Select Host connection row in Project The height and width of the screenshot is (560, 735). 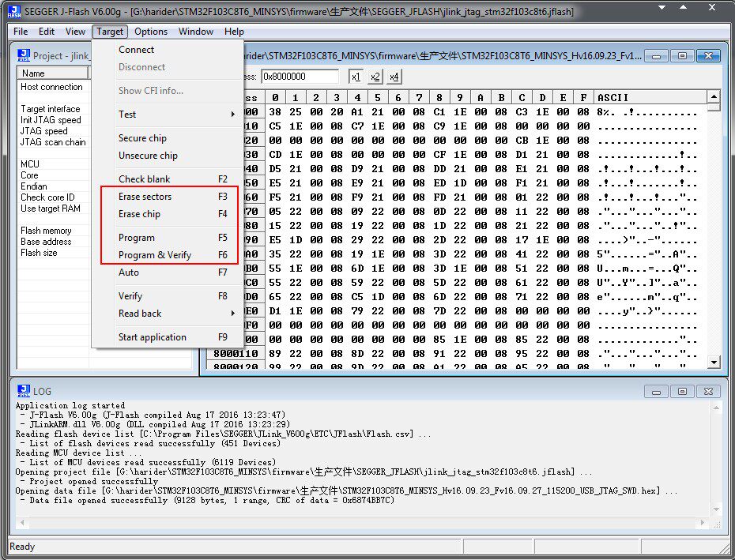point(51,87)
